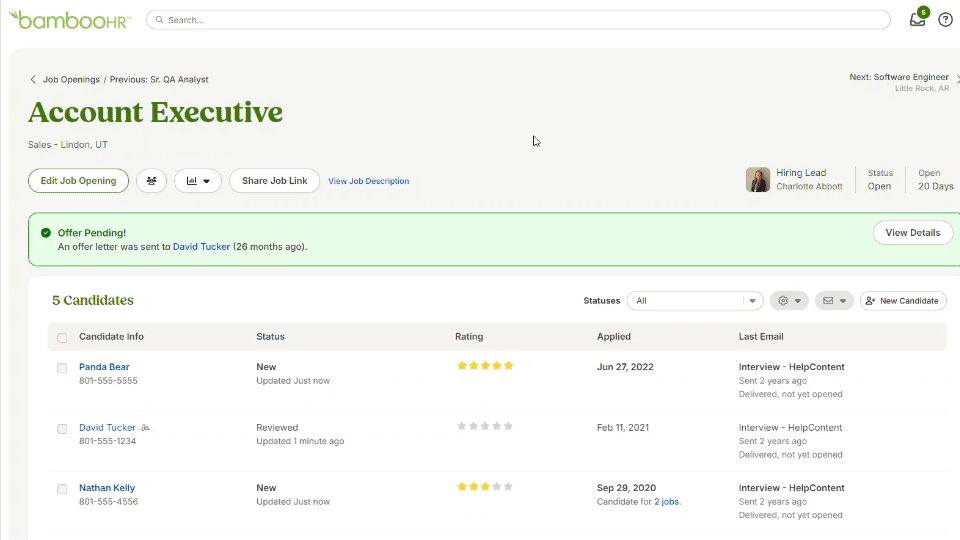Click Charlotte Abbott's hiring lead photo
Viewport: 960px width, 540px height.
point(757,180)
